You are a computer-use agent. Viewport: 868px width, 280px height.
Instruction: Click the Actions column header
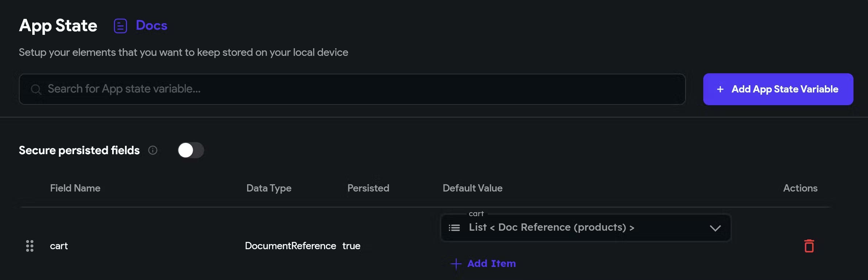pos(800,188)
